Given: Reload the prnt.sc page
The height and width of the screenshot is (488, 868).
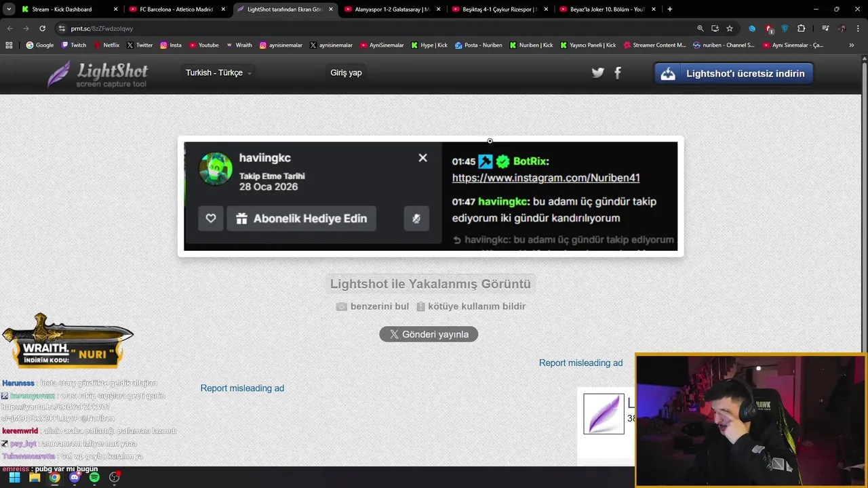Looking at the screenshot, I should 42,28.
